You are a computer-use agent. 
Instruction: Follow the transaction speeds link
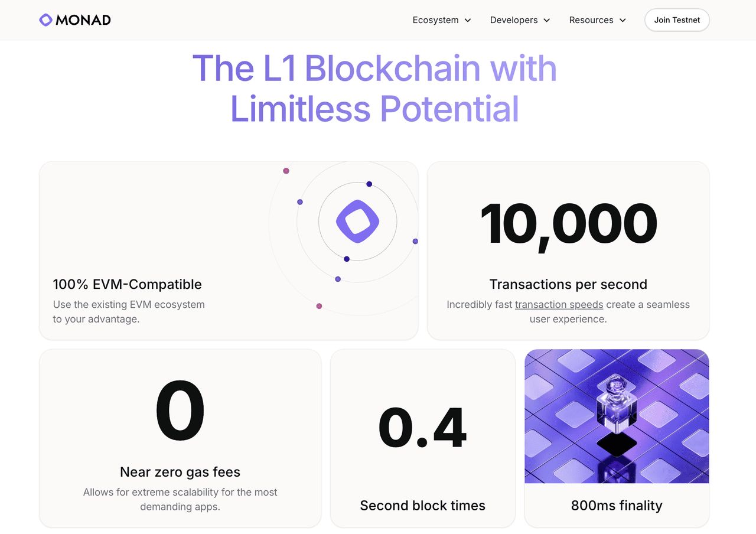[559, 305]
